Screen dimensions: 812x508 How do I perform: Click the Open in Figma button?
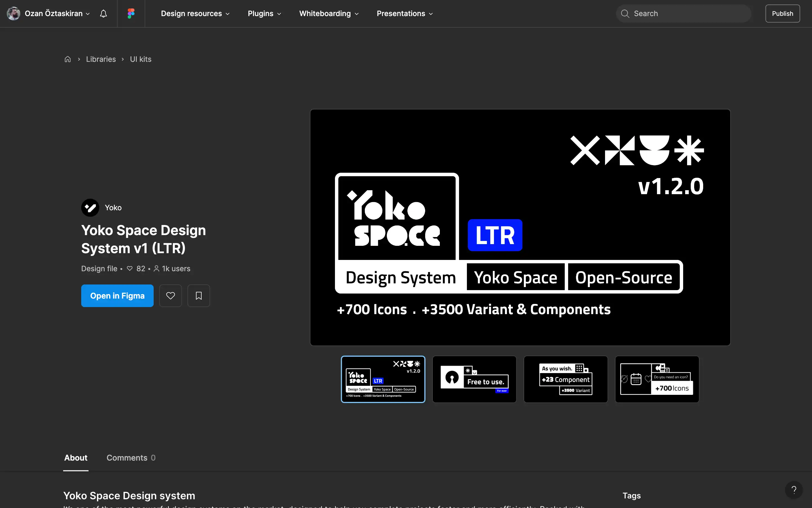click(x=118, y=296)
